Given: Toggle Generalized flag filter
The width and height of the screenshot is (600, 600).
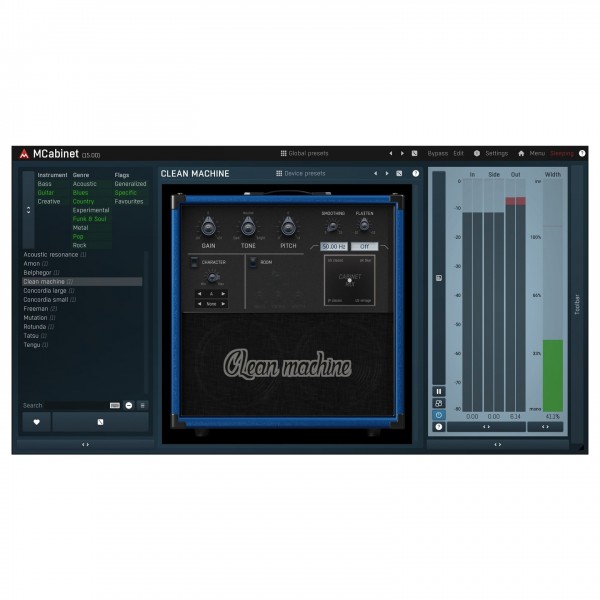Looking at the screenshot, I should (x=130, y=184).
